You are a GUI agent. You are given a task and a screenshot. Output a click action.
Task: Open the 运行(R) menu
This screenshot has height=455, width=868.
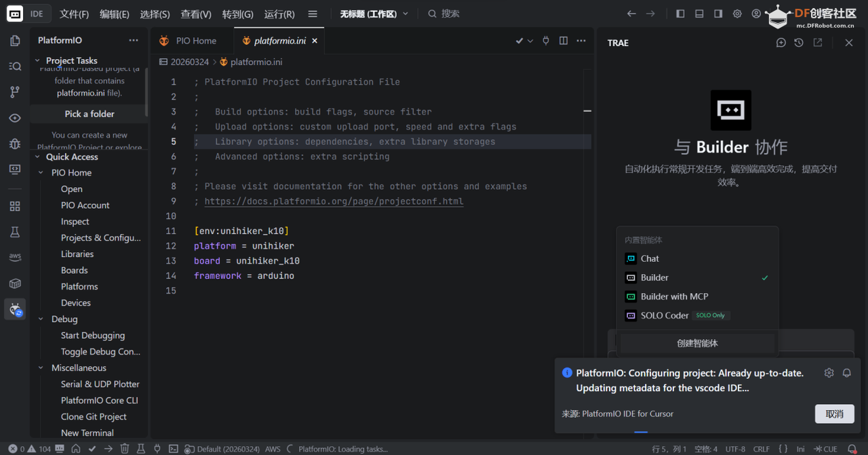tap(279, 14)
